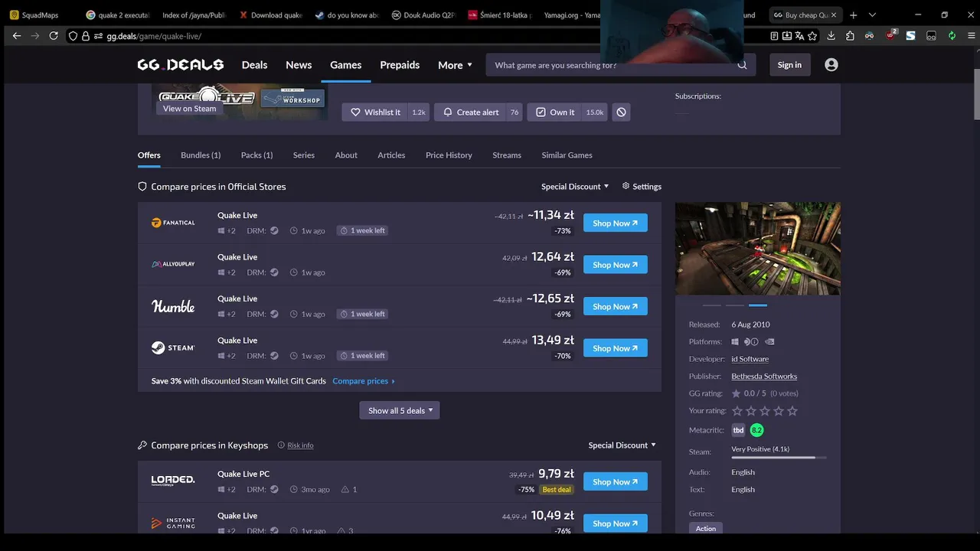Expand Compare prices gift cards link

[x=364, y=381]
